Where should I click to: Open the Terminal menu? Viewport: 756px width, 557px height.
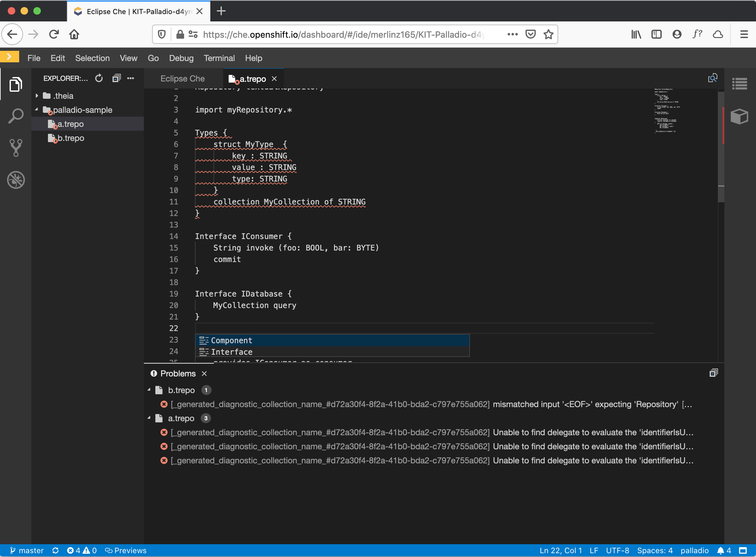(219, 58)
